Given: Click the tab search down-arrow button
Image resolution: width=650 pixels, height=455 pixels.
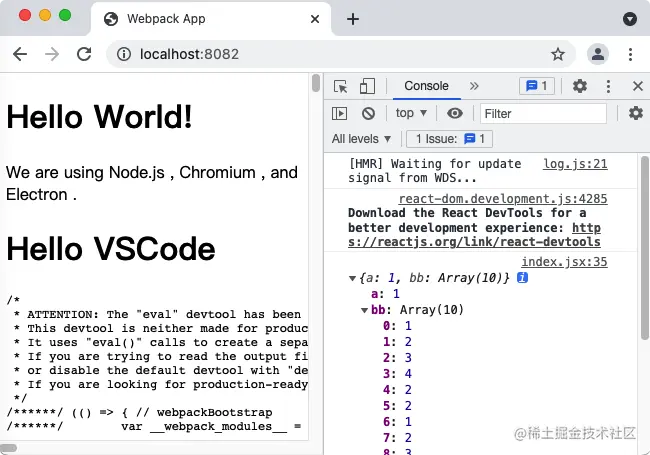Looking at the screenshot, I should 630,19.
